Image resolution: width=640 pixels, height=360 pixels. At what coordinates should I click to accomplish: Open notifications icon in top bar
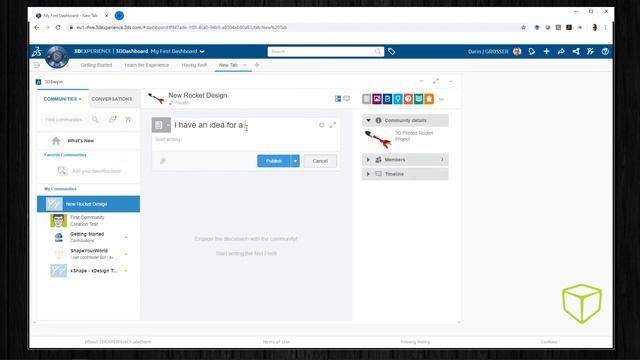click(x=531, y=51)
